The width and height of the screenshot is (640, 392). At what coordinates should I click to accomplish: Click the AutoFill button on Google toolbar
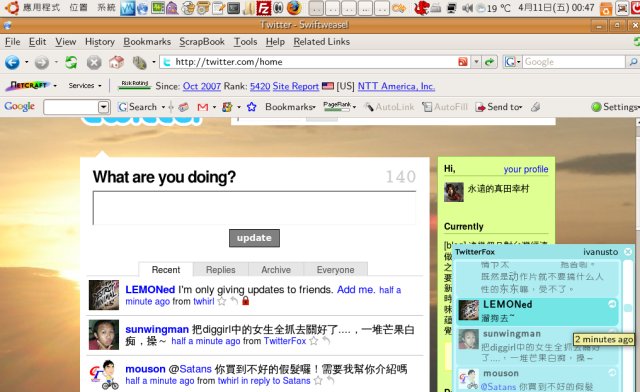445,107
